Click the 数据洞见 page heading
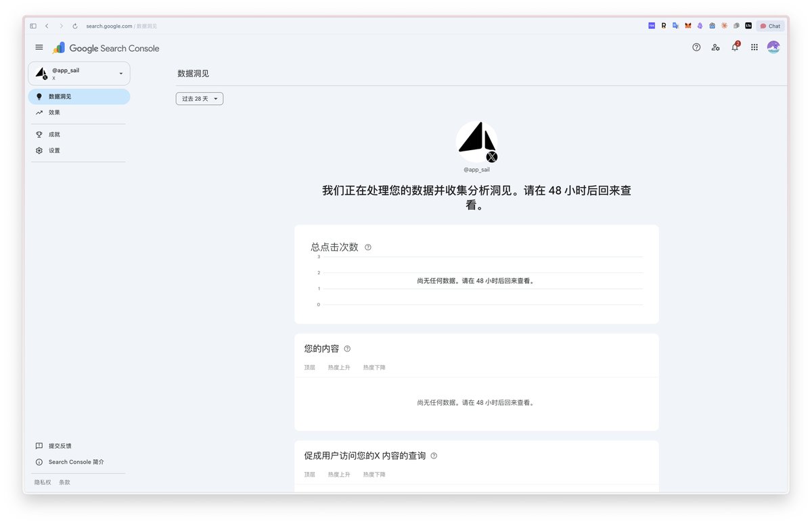Screen dimensions: 812x524 (x=193, y=73)
